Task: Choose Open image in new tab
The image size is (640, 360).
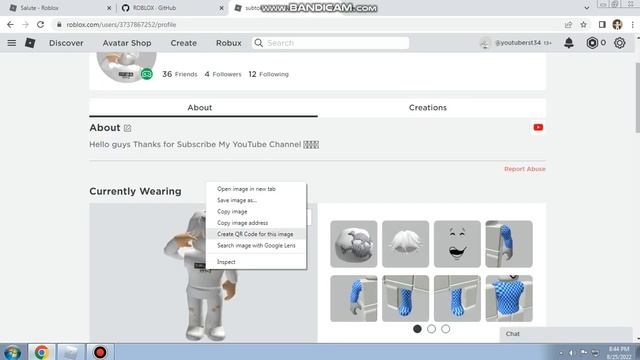Action: pos(256,189)
